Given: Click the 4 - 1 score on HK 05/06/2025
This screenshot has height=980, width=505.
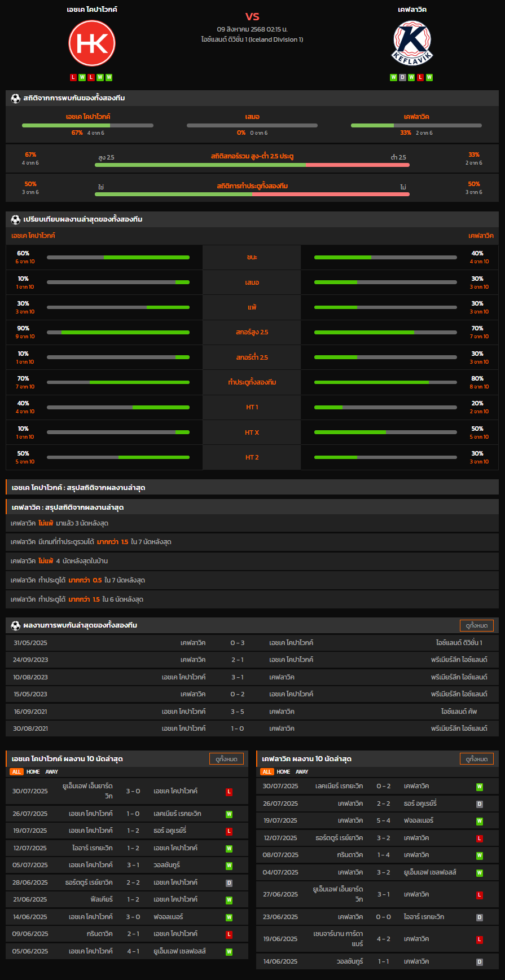Looking at the screenshot, I should point(133,951).
